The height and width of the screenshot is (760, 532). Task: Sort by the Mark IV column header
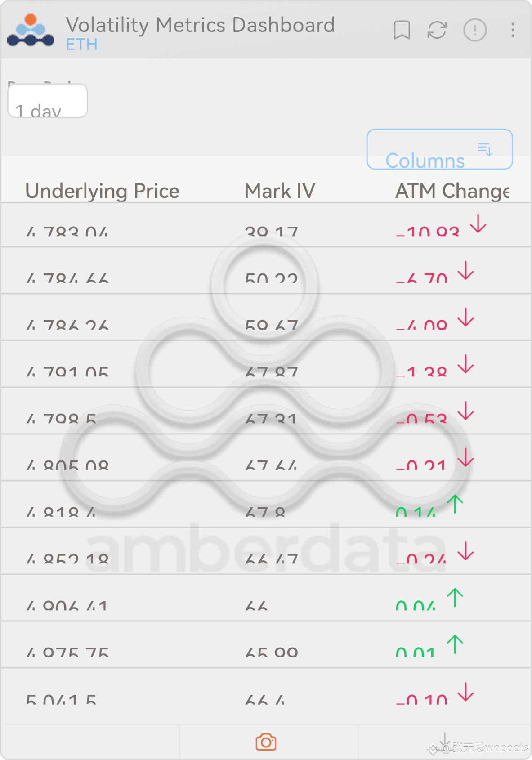[280, 191]
